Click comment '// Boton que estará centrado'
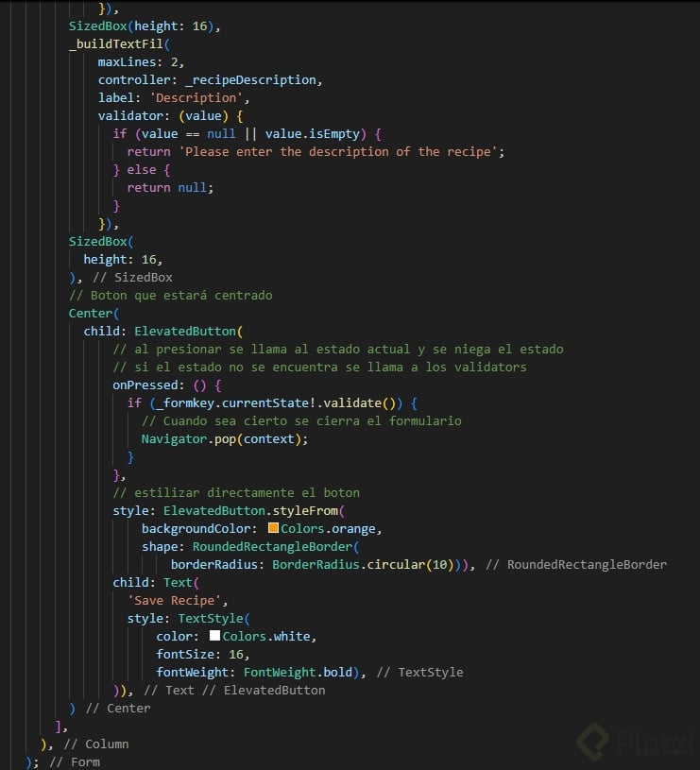700x770 pixels. [170, 295]
